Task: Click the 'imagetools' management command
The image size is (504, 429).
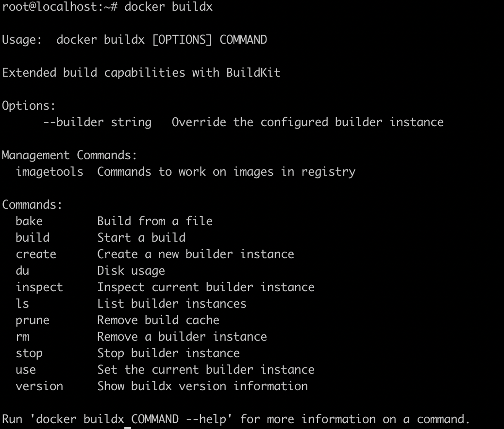Action: (x=50, y=172)
